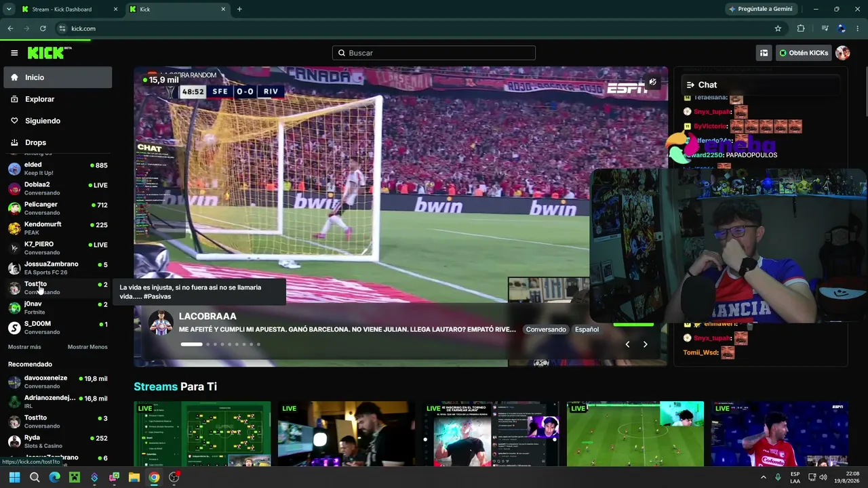Go back to the previous page
The image size is (868, 488).
[10, 28]
